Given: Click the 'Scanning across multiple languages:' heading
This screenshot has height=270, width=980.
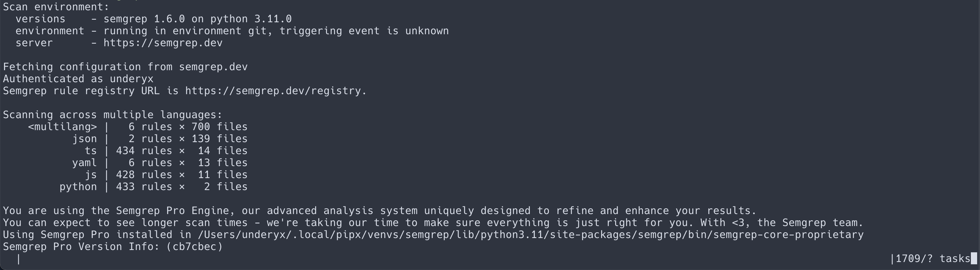Looking at the screenshot, I should (113, 115).
